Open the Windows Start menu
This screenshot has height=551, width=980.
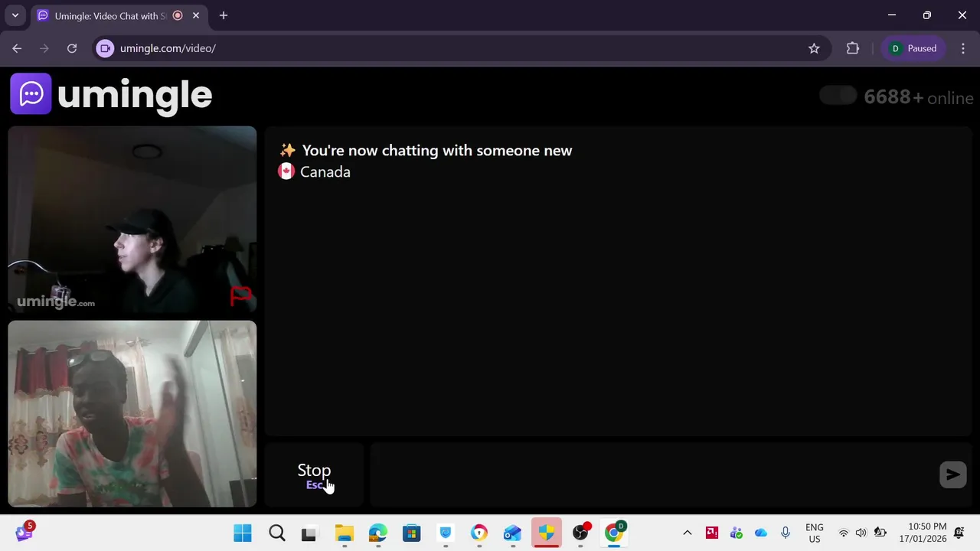pos(243,533)
